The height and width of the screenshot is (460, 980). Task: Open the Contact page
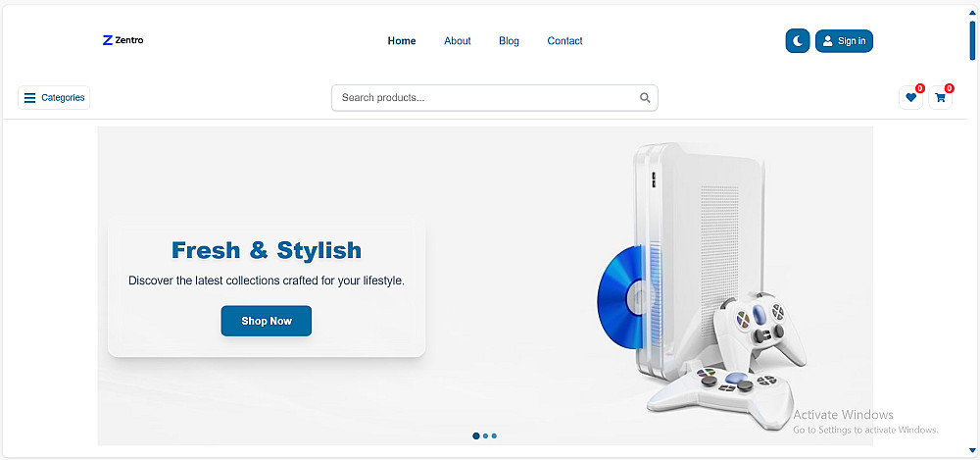pyautogui.click(x=565, y=40)
